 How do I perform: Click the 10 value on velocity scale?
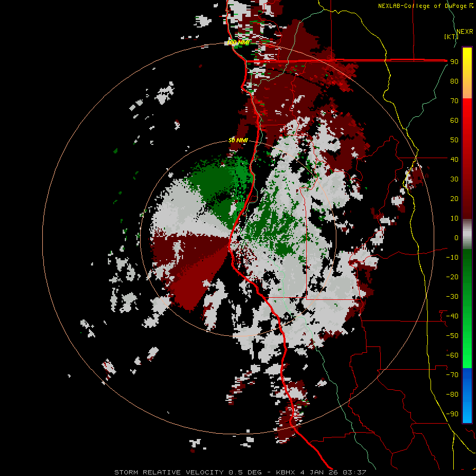(454, 218)
